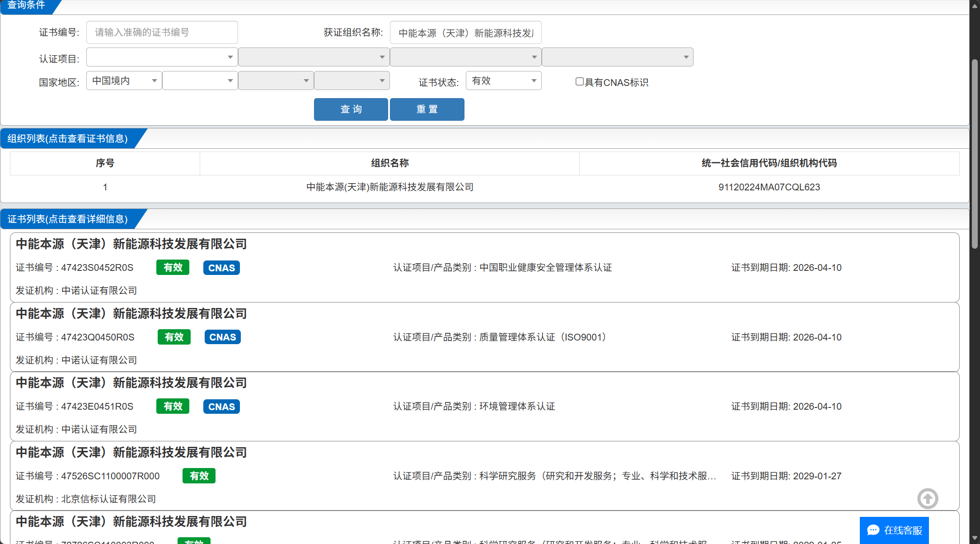The image size is (980, 544).
Task: Click CNAS badge on certificate 47423S0452R0S
Action: pos(221,268)
